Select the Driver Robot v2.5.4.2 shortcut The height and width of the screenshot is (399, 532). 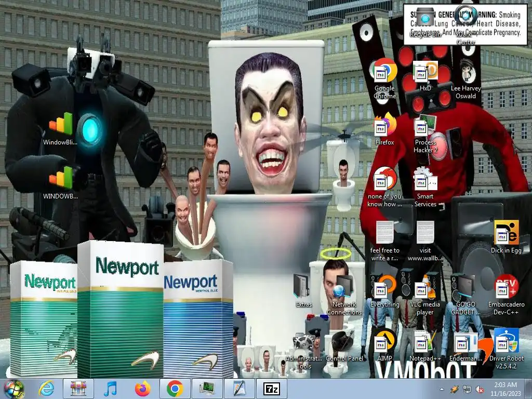click(506, 350)
